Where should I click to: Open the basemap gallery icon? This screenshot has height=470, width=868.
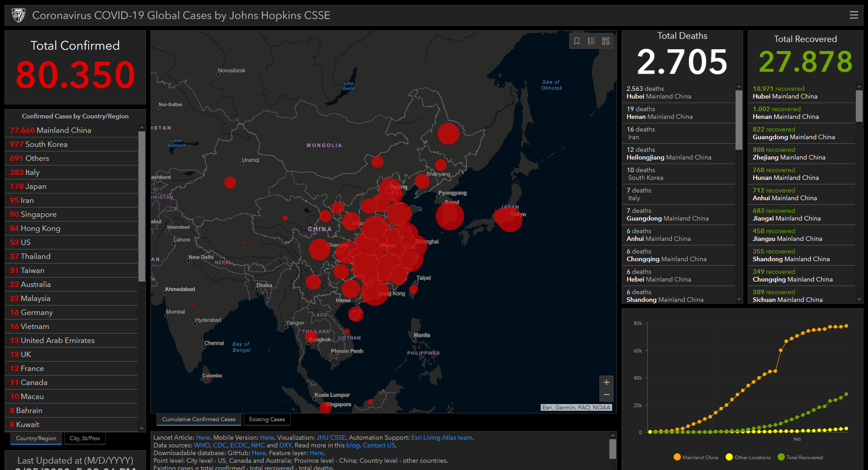point(606,41)
